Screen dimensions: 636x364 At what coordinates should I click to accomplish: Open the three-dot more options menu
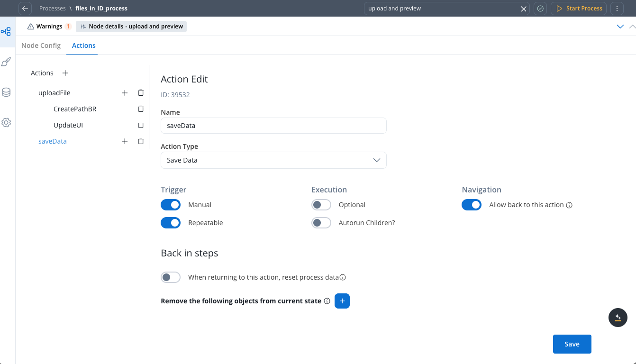pyautogui.click(x=617, y=9)
